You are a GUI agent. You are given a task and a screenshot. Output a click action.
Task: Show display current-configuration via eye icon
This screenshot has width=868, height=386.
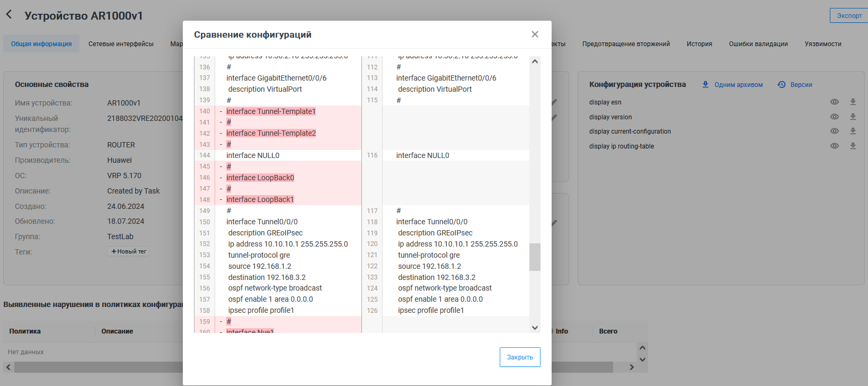(x=835, y=131)
